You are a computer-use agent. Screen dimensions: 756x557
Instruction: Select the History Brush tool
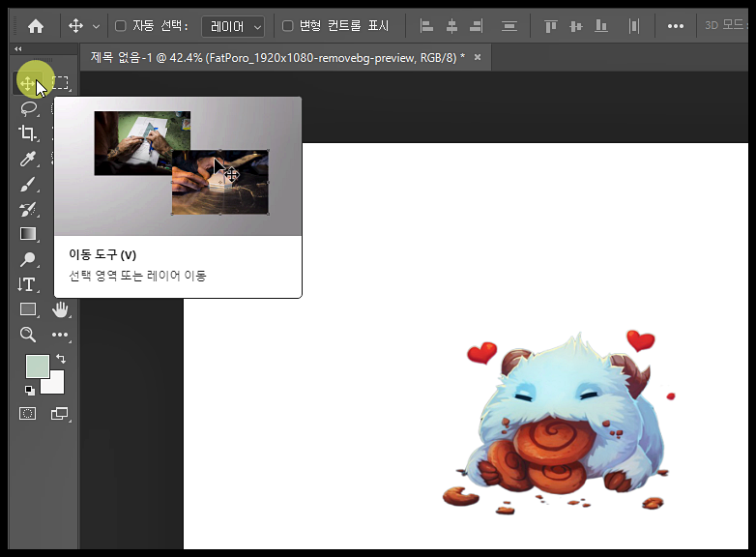(28, 209)
